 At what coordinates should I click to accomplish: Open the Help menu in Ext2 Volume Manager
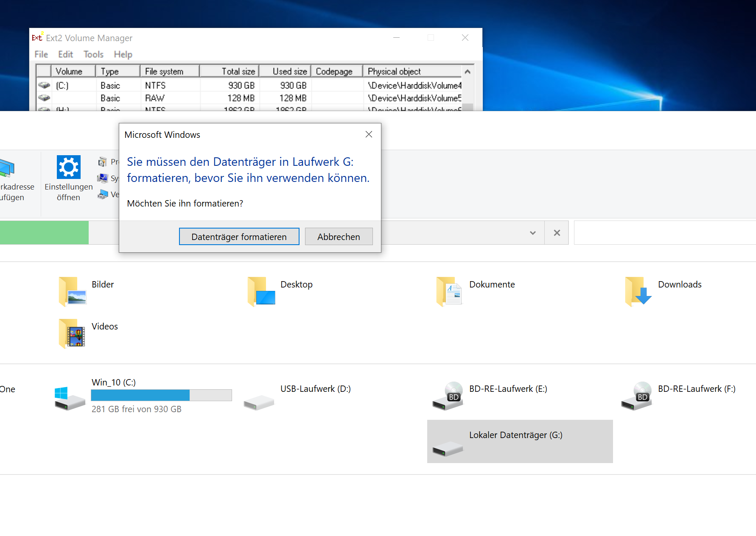pos(123,54)
